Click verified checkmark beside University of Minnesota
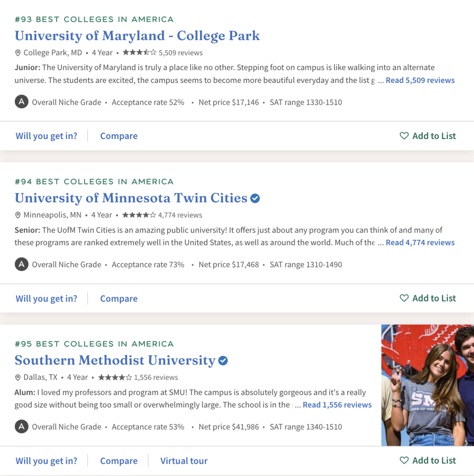This screenshot has width=474, height=476. pos(255,198)
